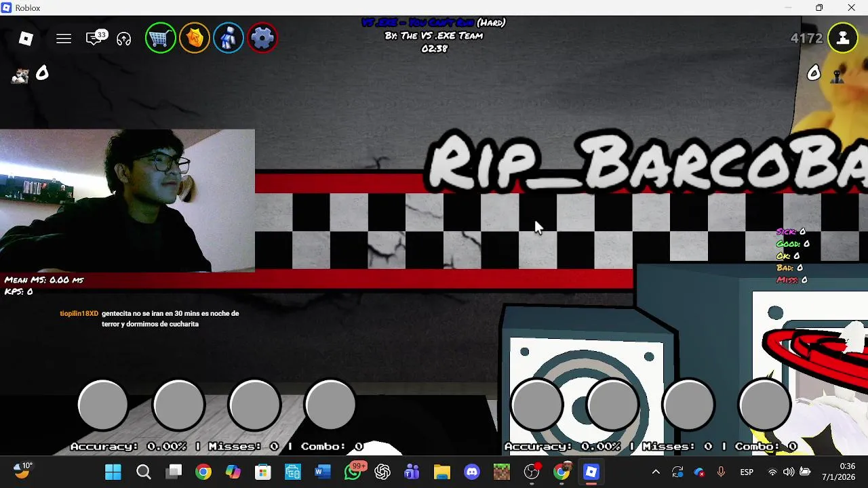
Task: Open the blue character avatar icon
Action: (x=229, y=38)
